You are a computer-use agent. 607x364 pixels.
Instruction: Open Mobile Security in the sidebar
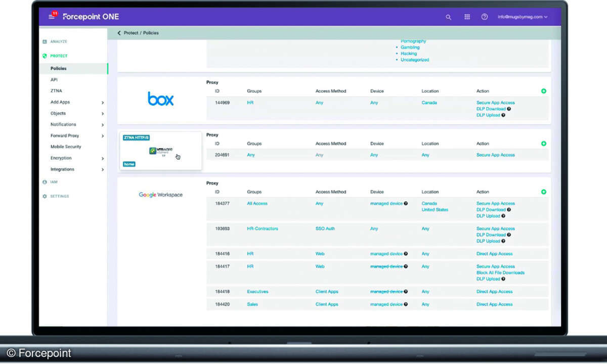tap(66, 147)
